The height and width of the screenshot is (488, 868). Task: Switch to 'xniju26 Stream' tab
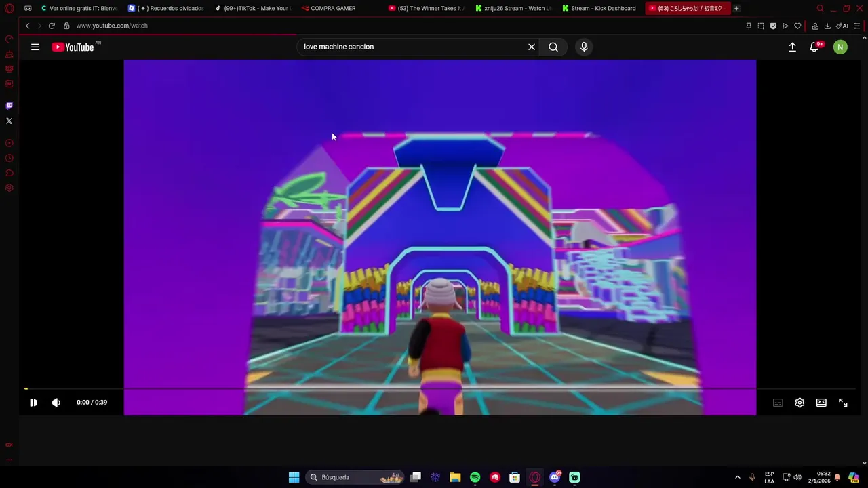click(x=515, y=9)
